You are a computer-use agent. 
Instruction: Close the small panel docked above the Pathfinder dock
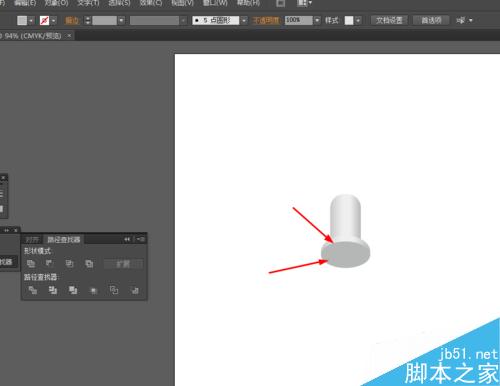click(x=4, y=178)
